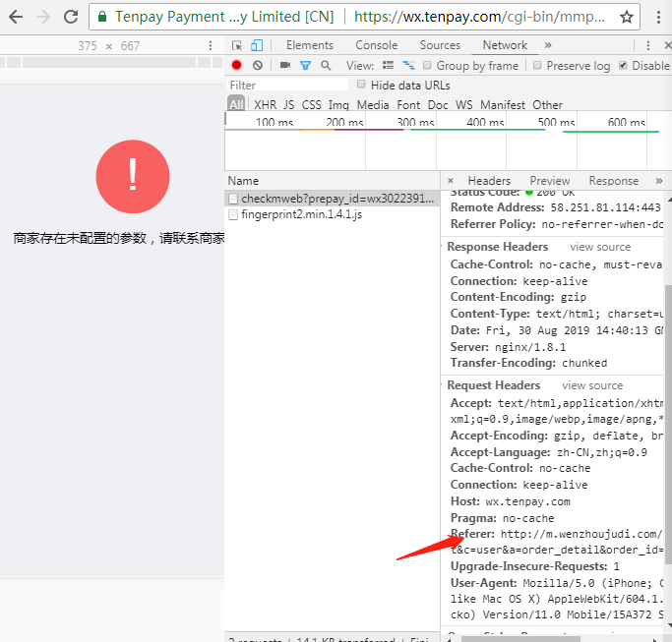This screenshot has height=642, width=672.
Task: Select the checkmweb?prepay_id request row
Action: pyautogui.click(x=333, y=199)
